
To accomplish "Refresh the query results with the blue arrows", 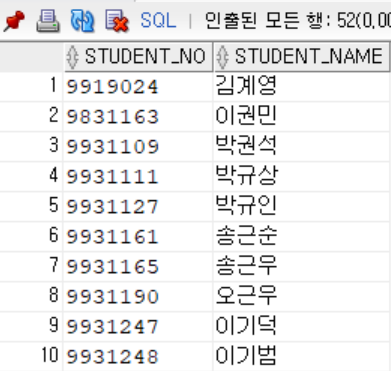I will point(82,21).
